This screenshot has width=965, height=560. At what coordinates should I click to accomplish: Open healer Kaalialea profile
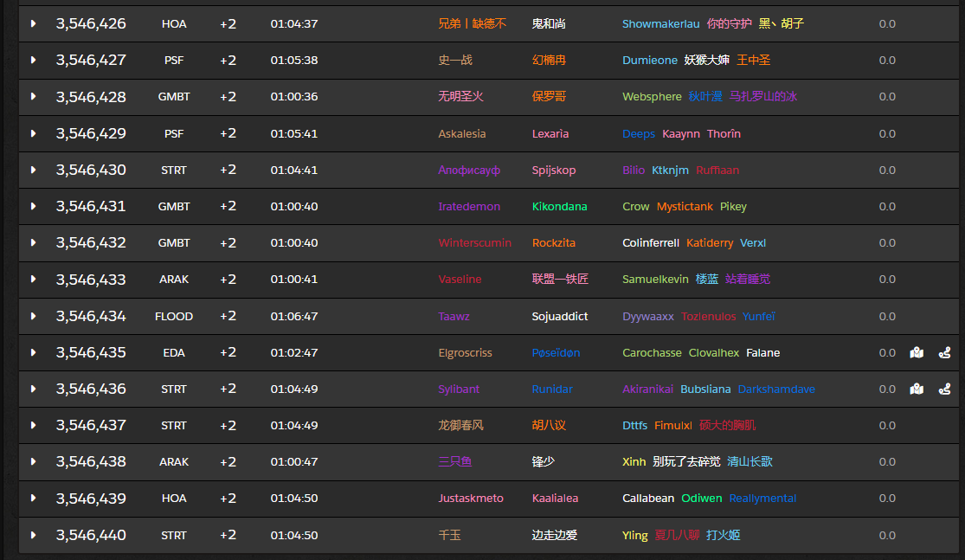click(555, 499)
